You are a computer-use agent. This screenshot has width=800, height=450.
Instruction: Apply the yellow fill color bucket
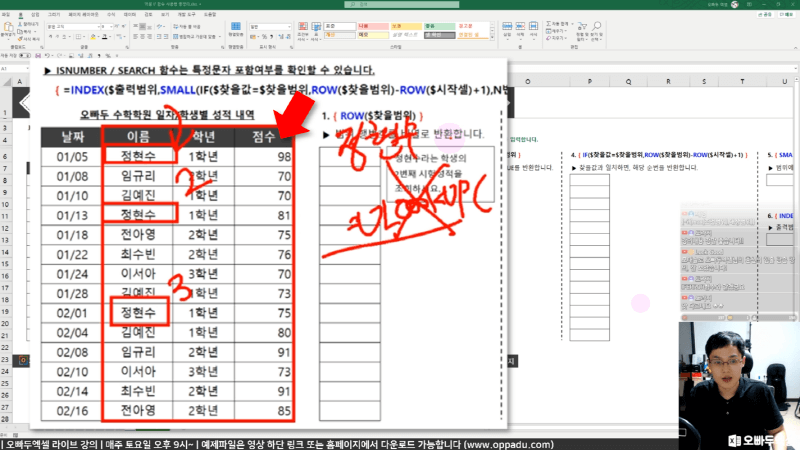tap(93, 37)
